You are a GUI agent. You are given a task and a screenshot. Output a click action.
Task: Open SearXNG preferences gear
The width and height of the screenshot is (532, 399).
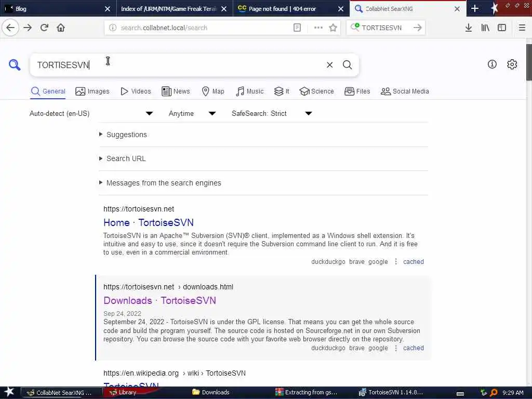click(512, 64)
